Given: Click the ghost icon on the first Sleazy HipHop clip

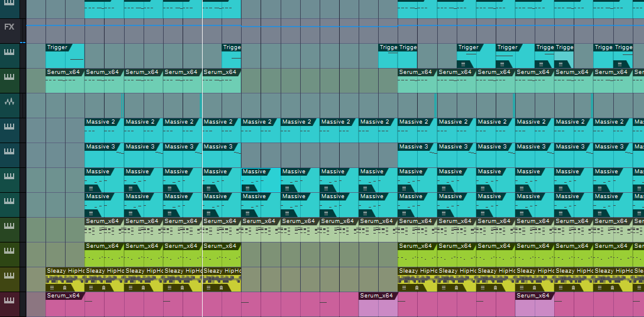Looking at the screenshot, I should 64,288.
